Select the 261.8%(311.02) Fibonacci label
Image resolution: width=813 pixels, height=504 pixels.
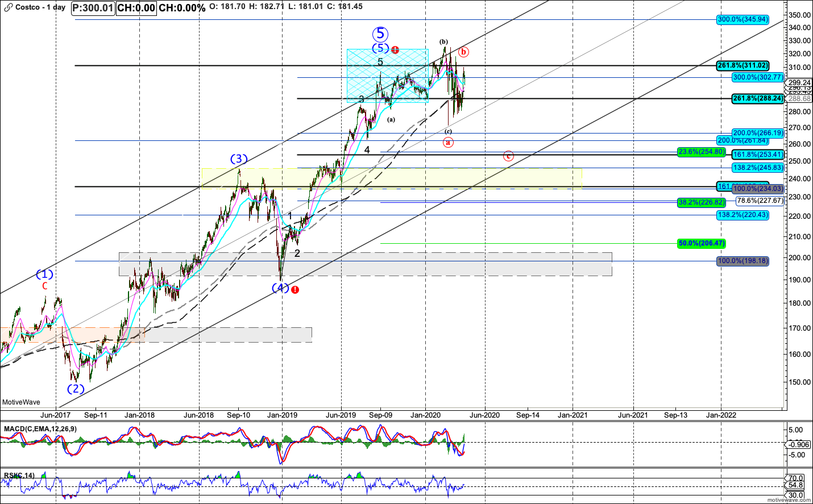coord(743,65)
